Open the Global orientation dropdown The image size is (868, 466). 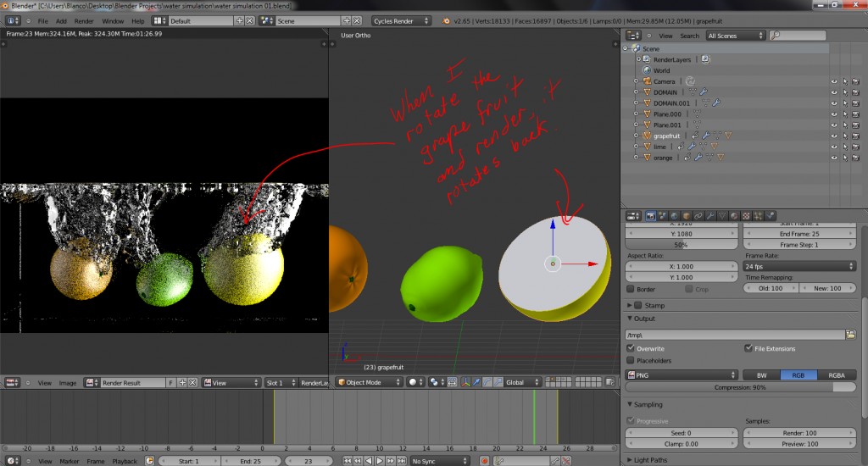click(522, 382)
